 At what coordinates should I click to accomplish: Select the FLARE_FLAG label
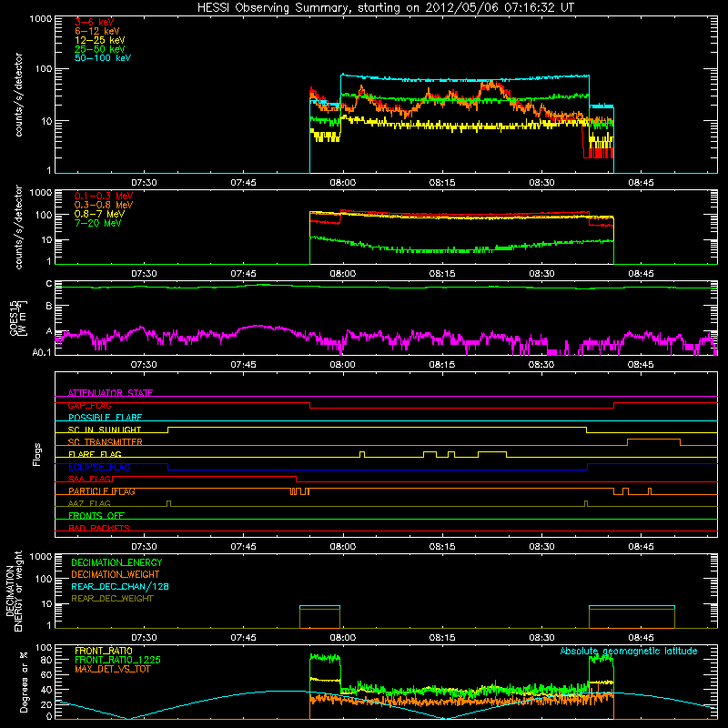point(95,454)
